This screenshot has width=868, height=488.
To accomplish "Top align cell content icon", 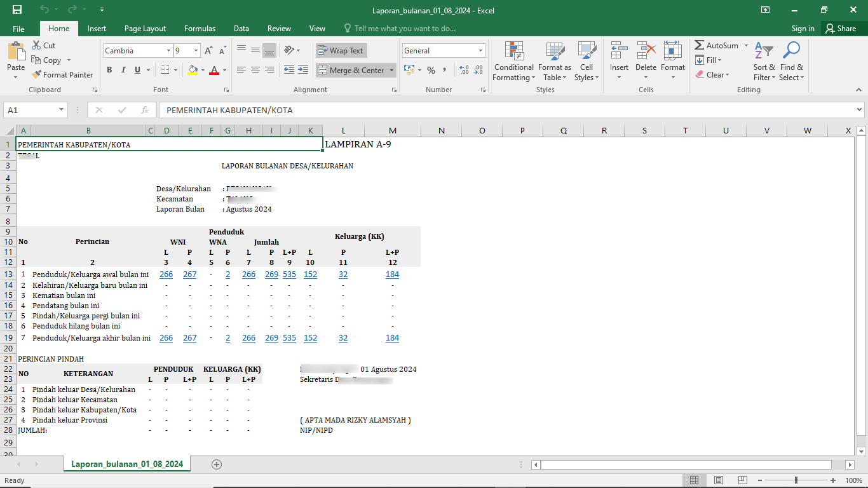I will tap(241, 50).
